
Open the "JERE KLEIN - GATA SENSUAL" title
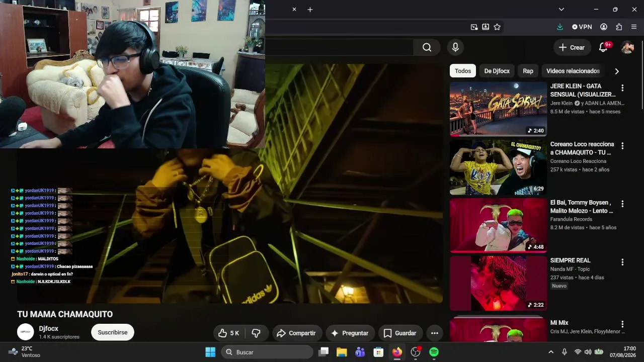[583, 90]
